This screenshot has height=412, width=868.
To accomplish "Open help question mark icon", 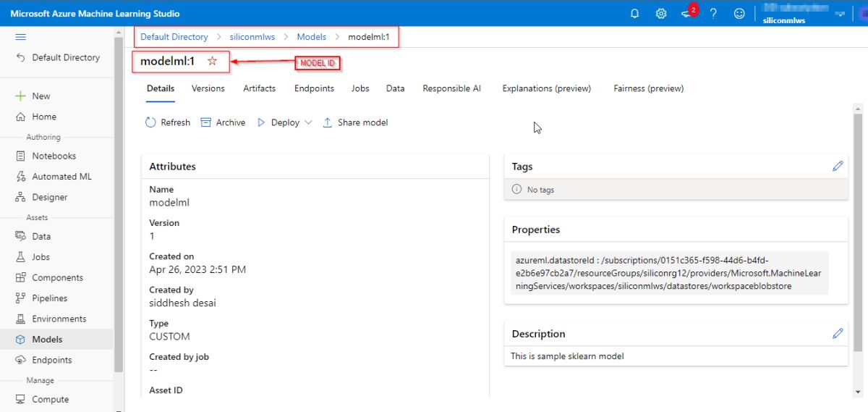I will coord(713,13).
